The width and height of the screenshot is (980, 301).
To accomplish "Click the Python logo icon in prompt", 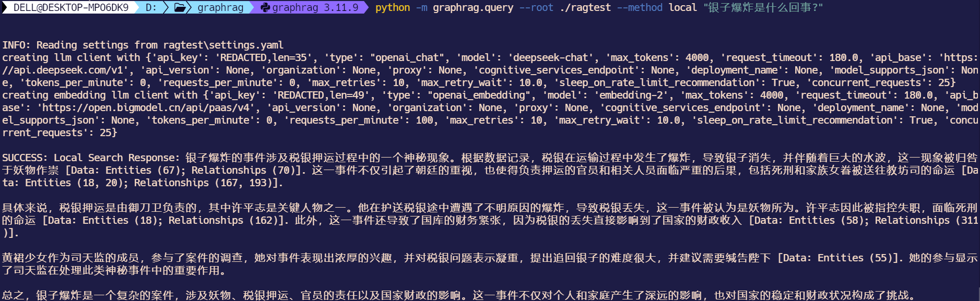I will [x=265, y=7].
